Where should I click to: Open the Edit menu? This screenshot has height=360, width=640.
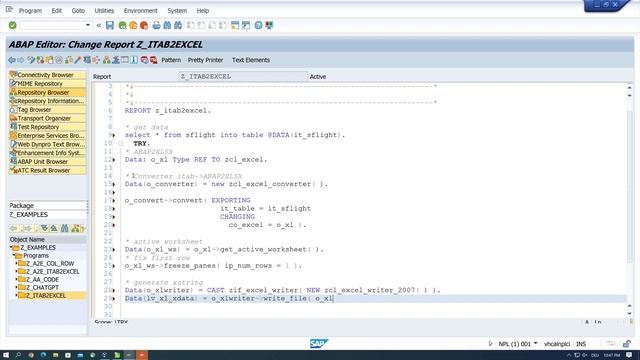pyautogui.click(x=56, y=11)
